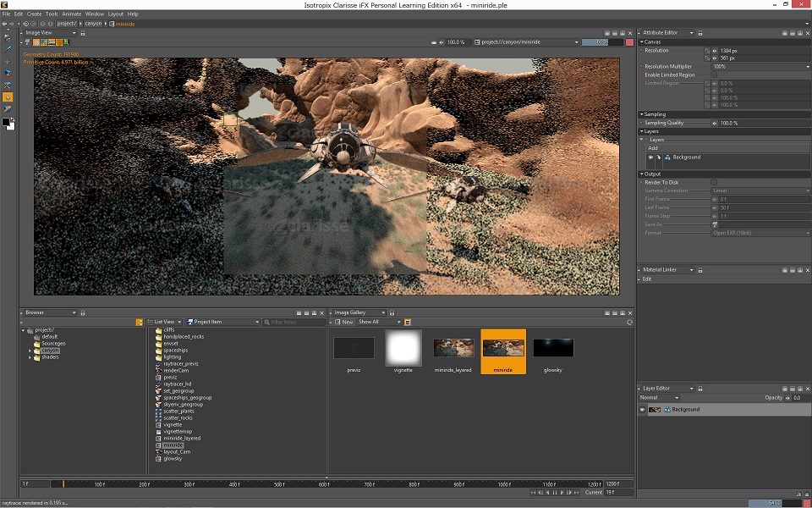The image size is (812, 508).
Task: Click the miniride image icon in path bar
Action: click(112, 24)
